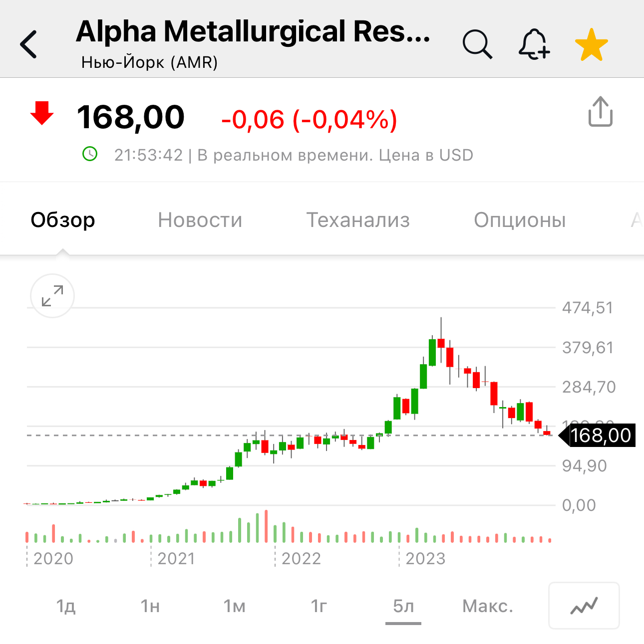Image resolution: width=644 pixels, height=644 pixels.
Task: Choose the 1г chart period
Action: [x=319, y=606]
